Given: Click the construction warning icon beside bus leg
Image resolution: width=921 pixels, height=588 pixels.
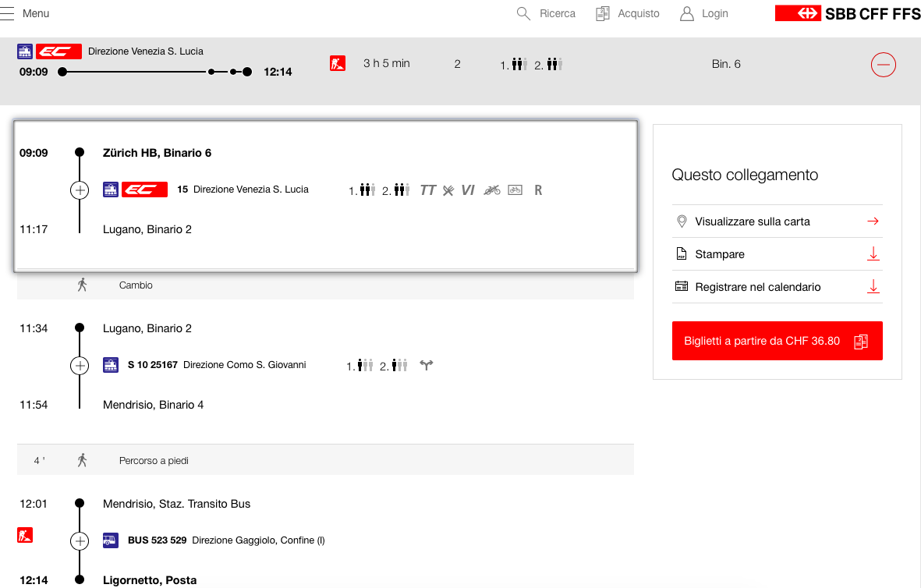Looking at the screenshot, I should point(25,535).
